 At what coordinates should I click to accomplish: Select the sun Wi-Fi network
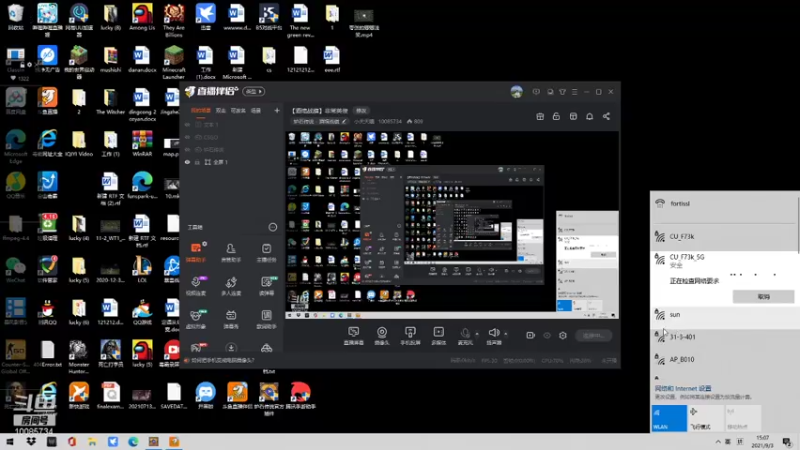[x=724, y=315]
